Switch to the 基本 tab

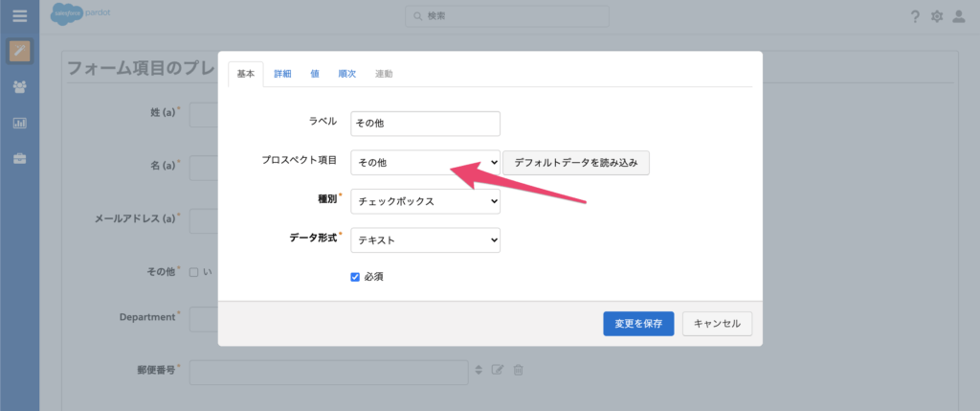(x=246, y=74)
